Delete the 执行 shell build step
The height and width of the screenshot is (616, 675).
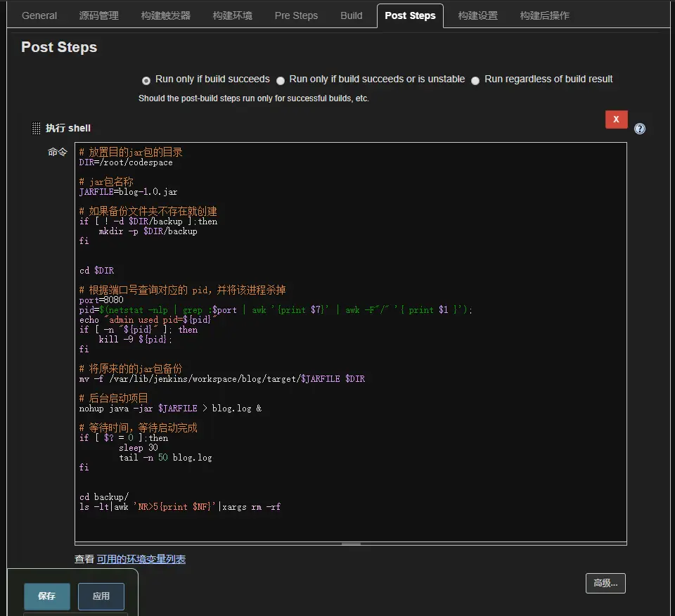[x=616, y=120]
